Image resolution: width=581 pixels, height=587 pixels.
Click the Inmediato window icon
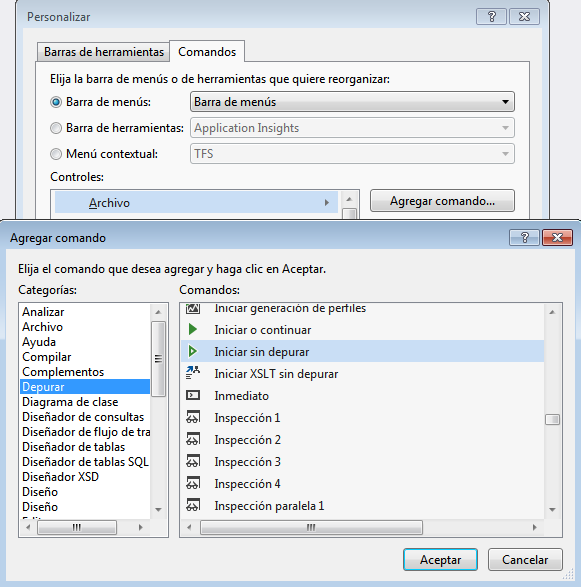(193, 395)
